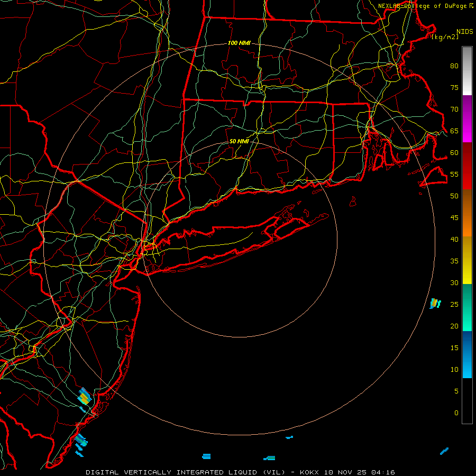Click the offshore echo near the 25 scale label
476x476 pixels.
[435, 303]
